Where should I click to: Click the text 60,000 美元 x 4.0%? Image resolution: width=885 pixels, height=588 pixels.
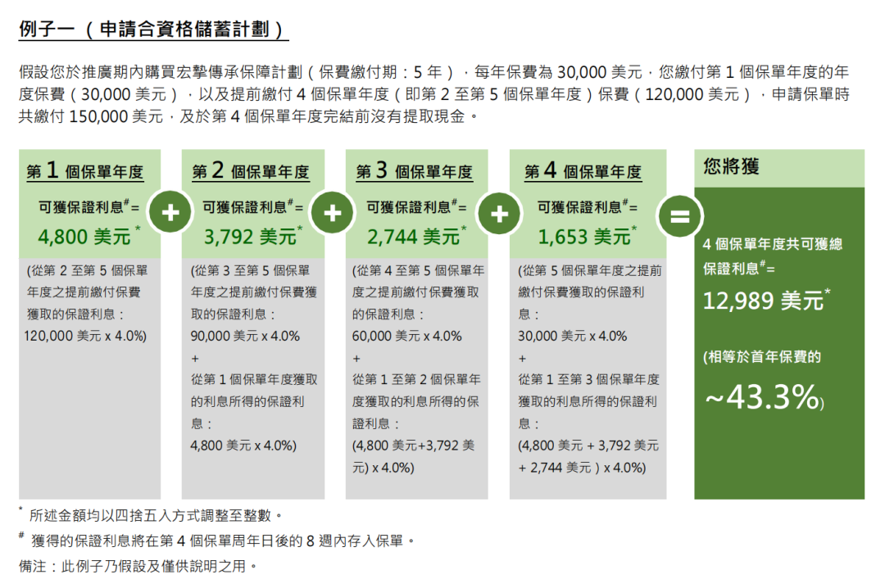pyautogui.click(x=407, y=337)
